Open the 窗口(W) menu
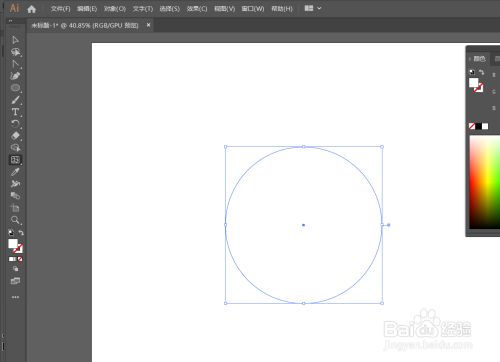 click(253, 9)
